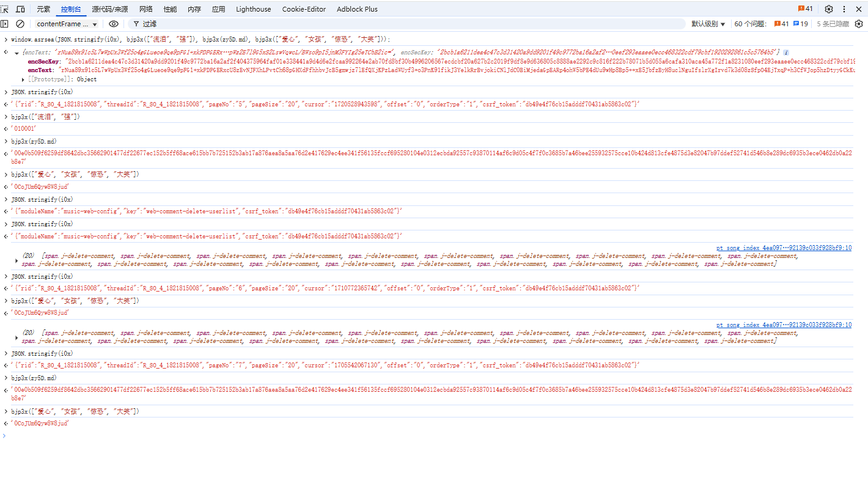Open the 性能 tab
868x478 pixels.
click(170, 9)
